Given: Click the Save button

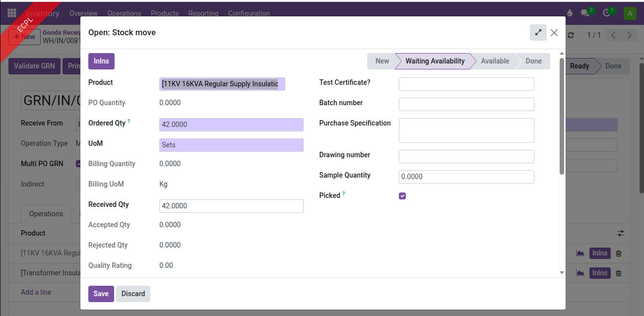Looking at the screenshot, I should pyautogui.click(x=101, y=294).
